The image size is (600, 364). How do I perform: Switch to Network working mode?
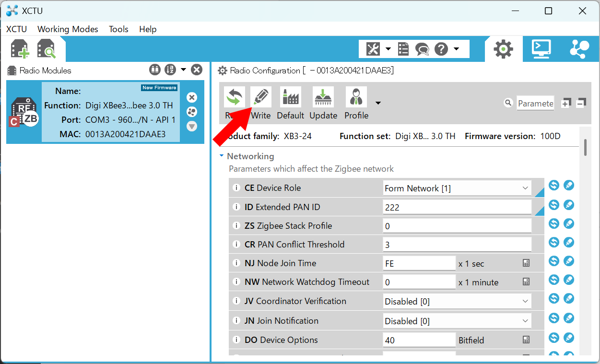pos(579,49)
